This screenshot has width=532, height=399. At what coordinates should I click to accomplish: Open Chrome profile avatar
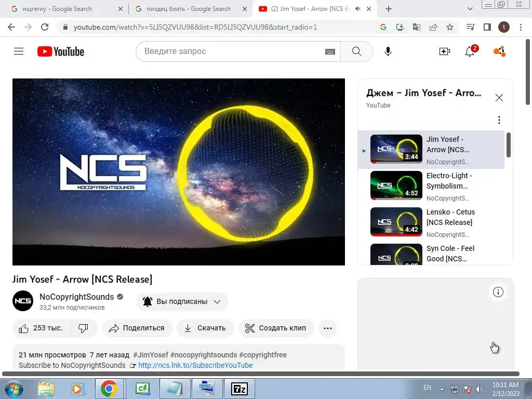coord(504,27)
